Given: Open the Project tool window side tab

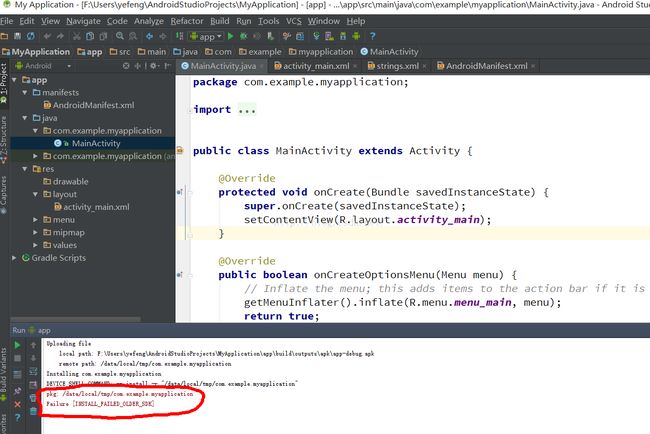Looking at the screenshot, I should click(4, 84).
